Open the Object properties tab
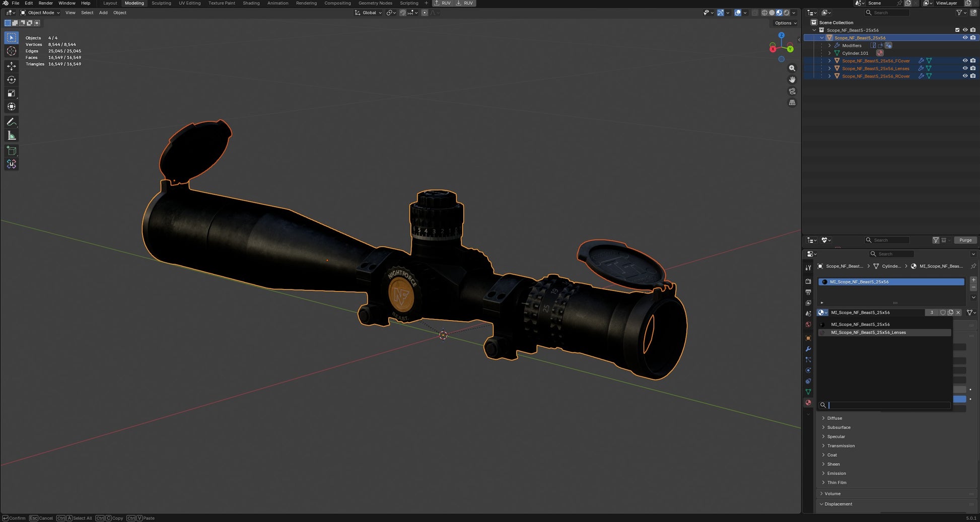The height and width of the screenshot is (522, 980). 808,338
